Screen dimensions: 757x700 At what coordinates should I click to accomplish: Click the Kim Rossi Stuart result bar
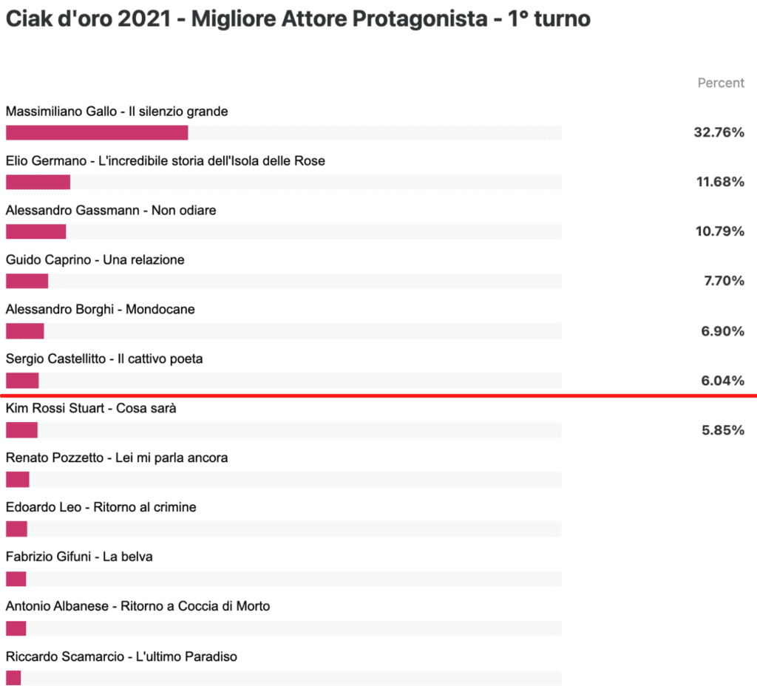(x=283, y=430)
